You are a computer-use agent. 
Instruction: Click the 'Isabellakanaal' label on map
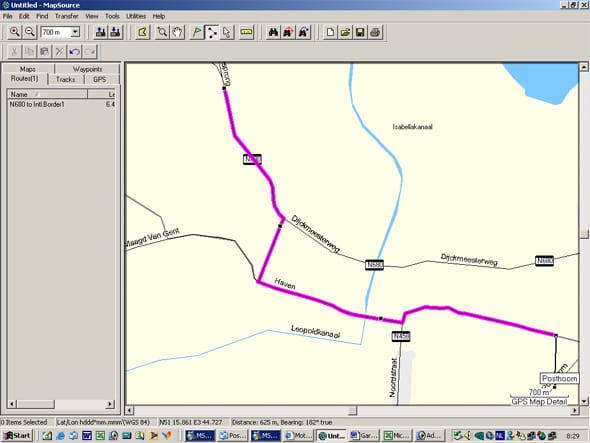coord(412,127)
